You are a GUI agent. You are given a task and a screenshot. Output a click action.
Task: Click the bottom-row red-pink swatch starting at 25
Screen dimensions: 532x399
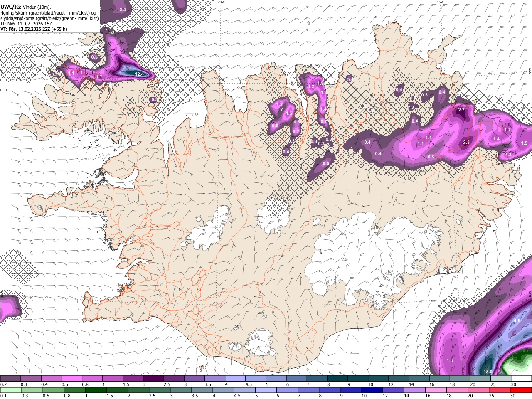[x=500, y=390]
